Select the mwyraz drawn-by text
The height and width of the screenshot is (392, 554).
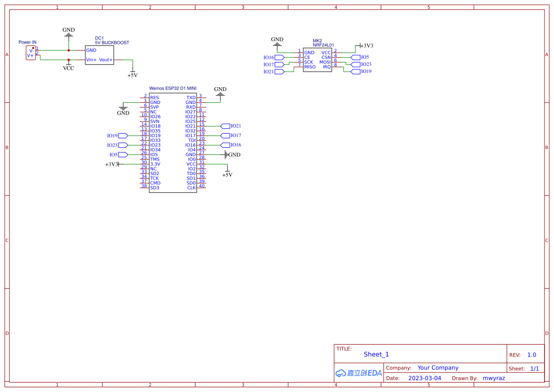pyautogui.click(x=493, y=378)
